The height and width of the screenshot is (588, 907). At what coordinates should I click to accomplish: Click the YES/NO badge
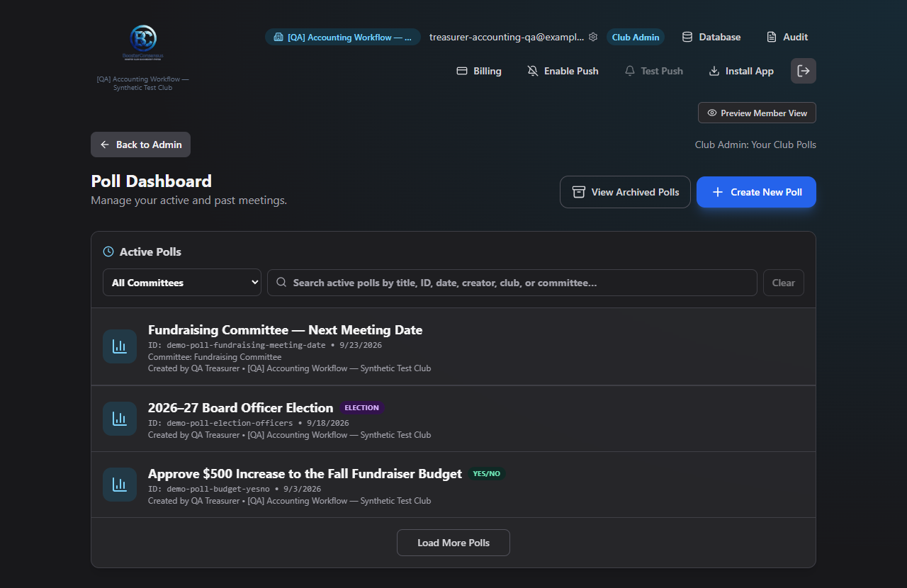coord(486,474)
